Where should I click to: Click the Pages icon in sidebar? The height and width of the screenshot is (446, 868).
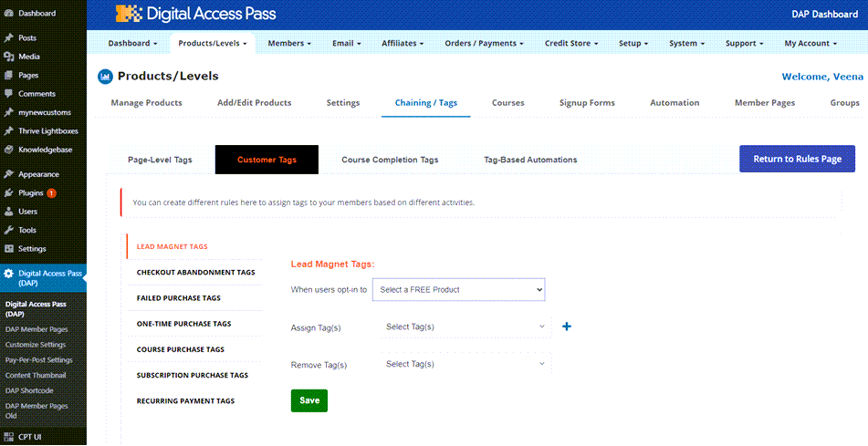click(8, 76)
